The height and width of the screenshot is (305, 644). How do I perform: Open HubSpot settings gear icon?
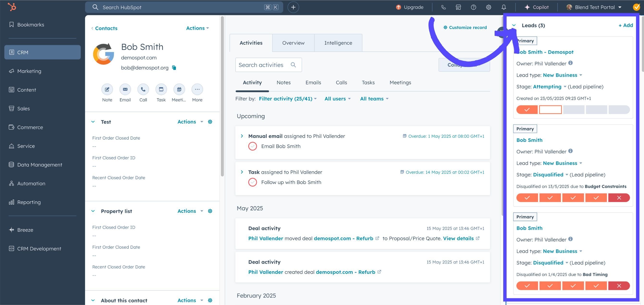488,7
